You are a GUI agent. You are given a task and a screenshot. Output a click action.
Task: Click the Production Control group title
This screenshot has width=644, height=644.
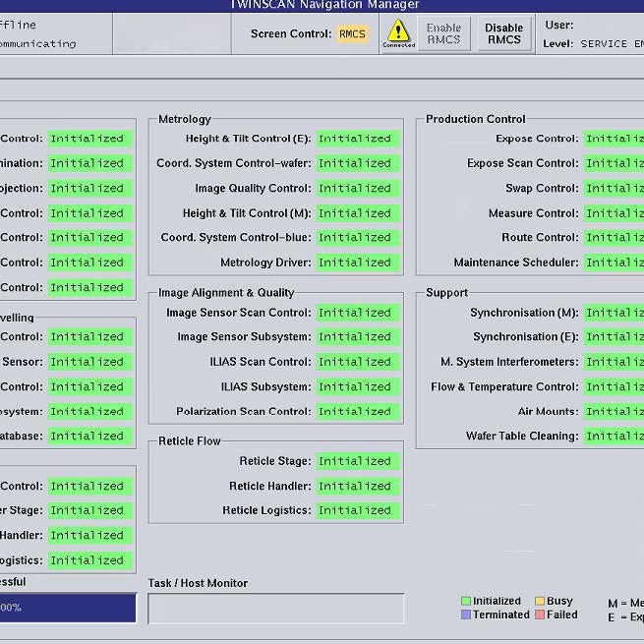(476, 119)
